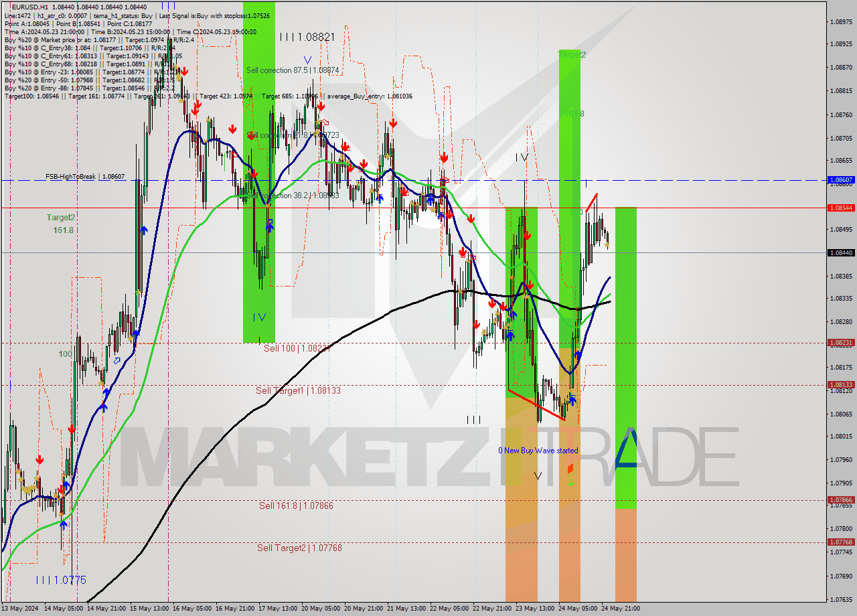Click the 1.07960 price scale value

840,459
